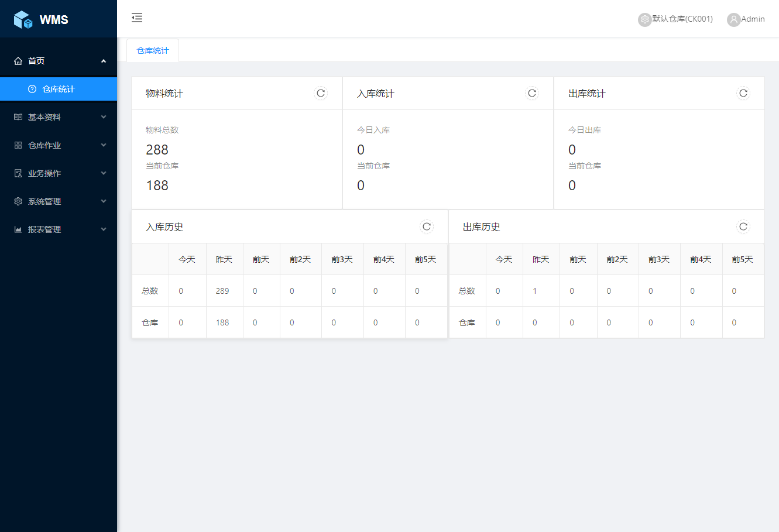The width and height of the screenshot is (779, 532).
Task: Select 仓库统计 in the sidebar
Action: (x=59, y=89)
